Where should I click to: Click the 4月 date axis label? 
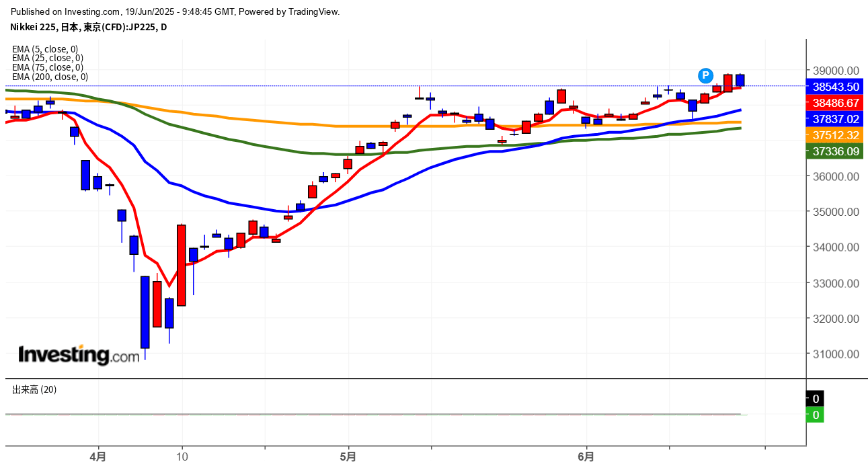(x=98, y=457)
